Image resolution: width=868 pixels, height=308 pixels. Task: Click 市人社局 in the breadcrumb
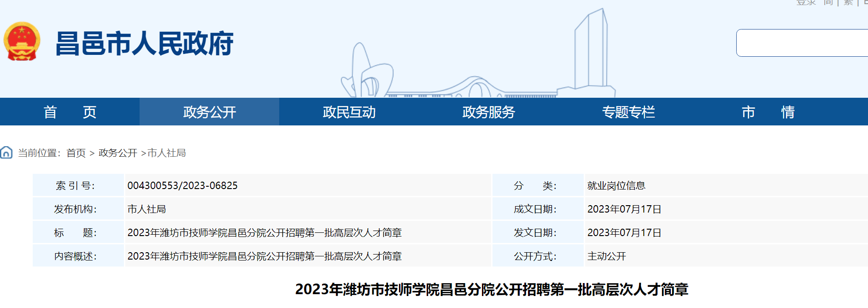coord(167,153)
